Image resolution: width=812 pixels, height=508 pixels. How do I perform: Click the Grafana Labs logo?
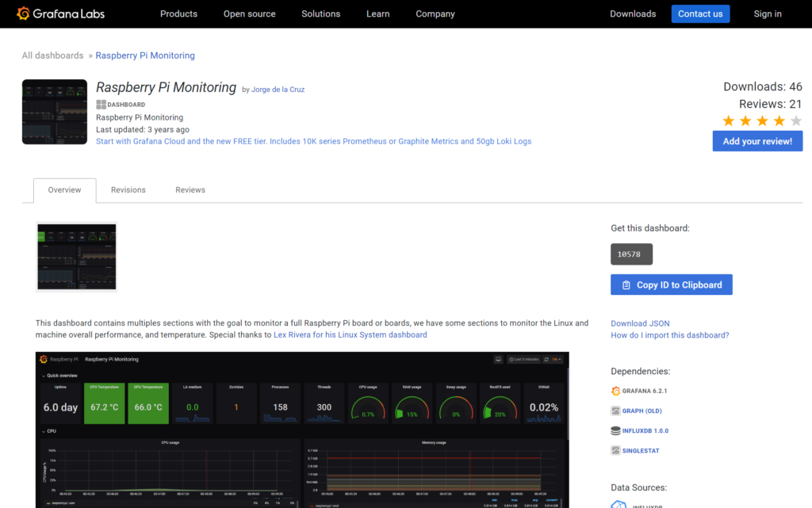tap(60, 13)
